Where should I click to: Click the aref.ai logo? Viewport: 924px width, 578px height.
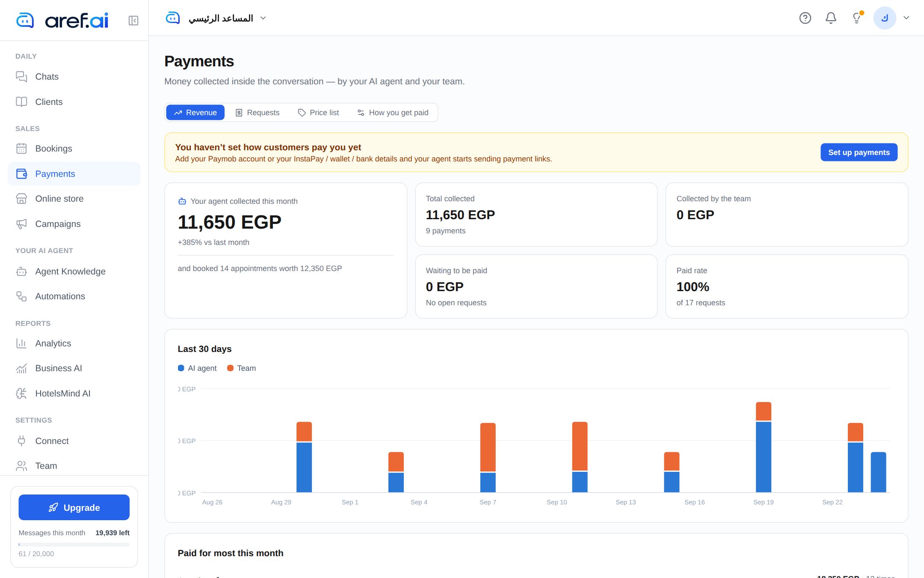(x=62, y=20)
